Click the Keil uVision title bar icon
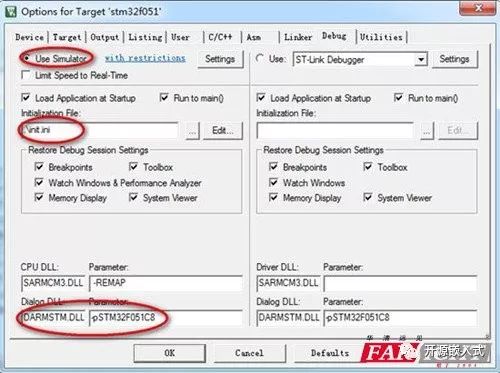This screenshot has height=373, width=500. click(x=11, y=12)
